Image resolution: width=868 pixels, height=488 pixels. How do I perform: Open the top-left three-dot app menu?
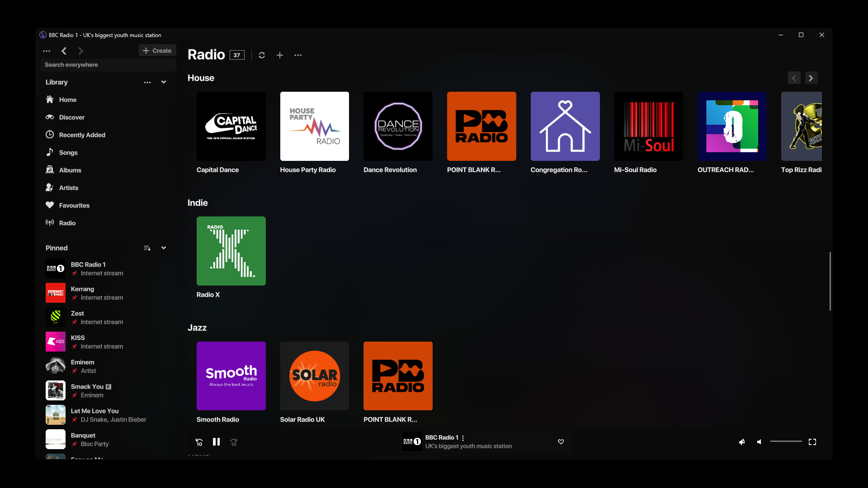coord(47,51)
